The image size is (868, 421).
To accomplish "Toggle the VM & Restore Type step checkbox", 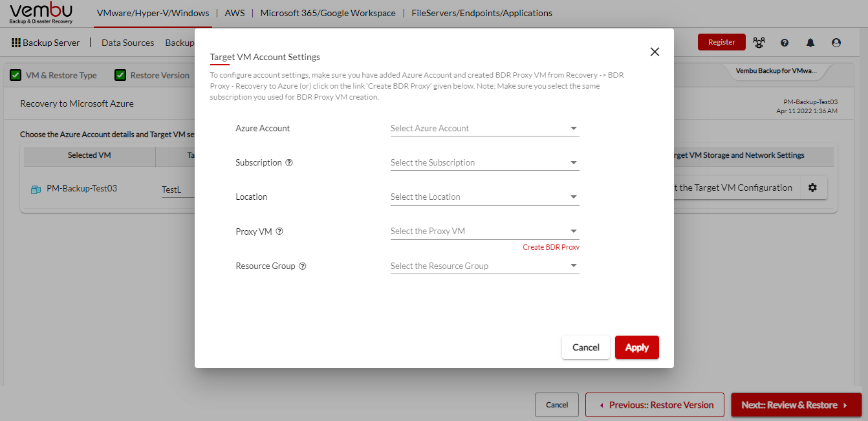I will [16, 75].
